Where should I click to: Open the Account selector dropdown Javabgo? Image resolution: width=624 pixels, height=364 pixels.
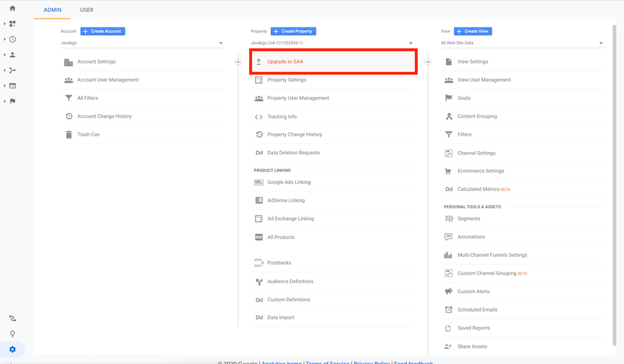click(142, 43)
